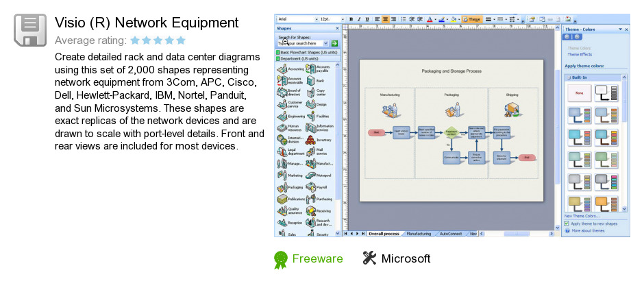
Task: Click the Line Color pen icon
Action: coord(441,19)
